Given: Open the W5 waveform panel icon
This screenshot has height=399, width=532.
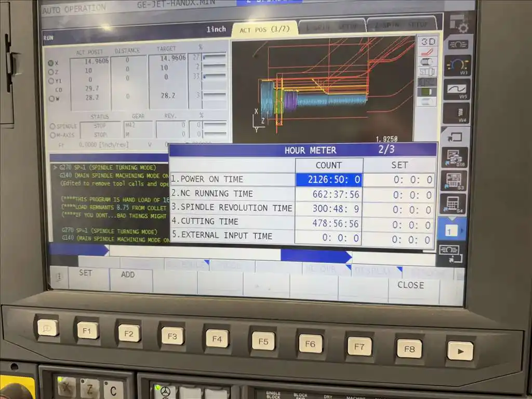Looking at the screenshot, I should [456, 89].
